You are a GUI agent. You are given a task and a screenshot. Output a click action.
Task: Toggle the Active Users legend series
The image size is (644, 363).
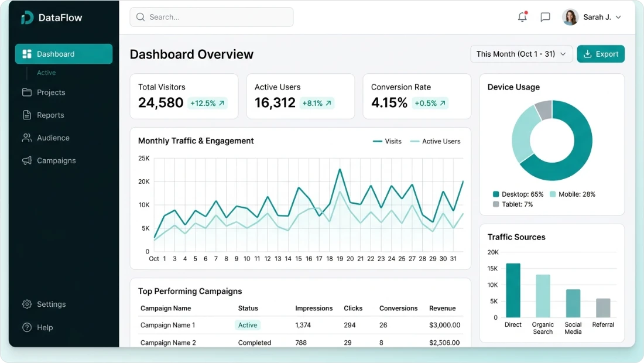435,141
